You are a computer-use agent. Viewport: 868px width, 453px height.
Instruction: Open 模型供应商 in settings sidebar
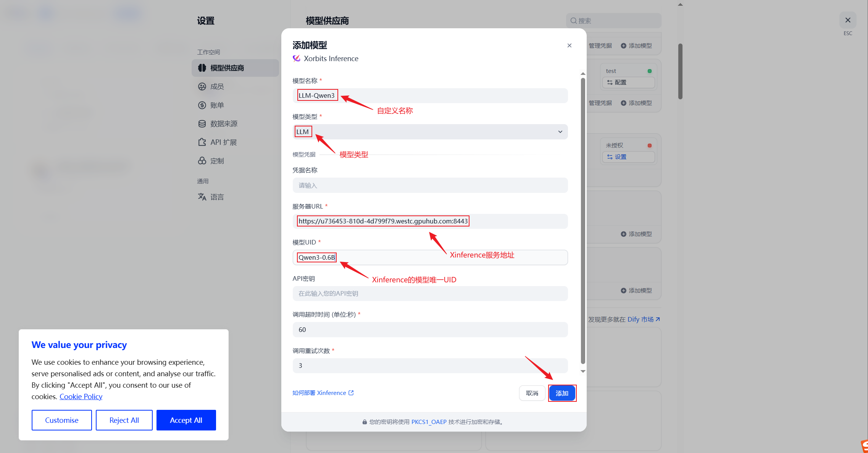235,68
